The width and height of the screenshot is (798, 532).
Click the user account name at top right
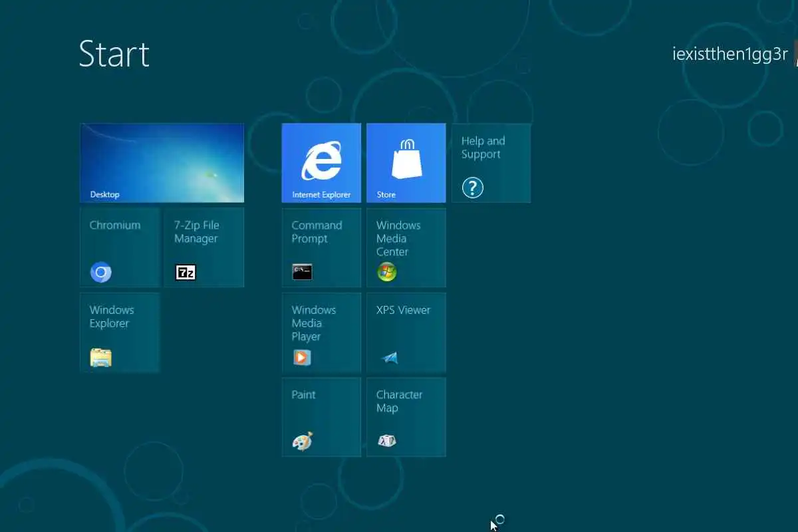tap(730, 55)
